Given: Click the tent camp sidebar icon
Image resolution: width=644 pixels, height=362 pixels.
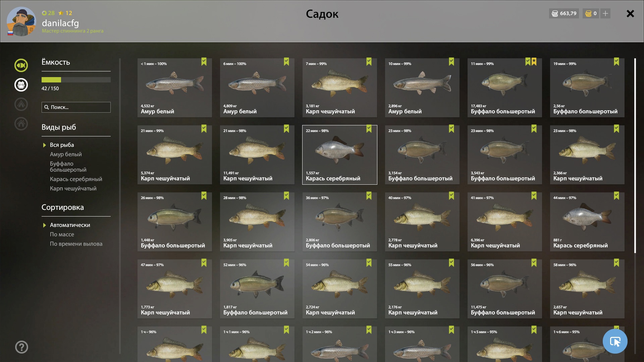Looking at the screenshot, I should click(x=21, y=104).
